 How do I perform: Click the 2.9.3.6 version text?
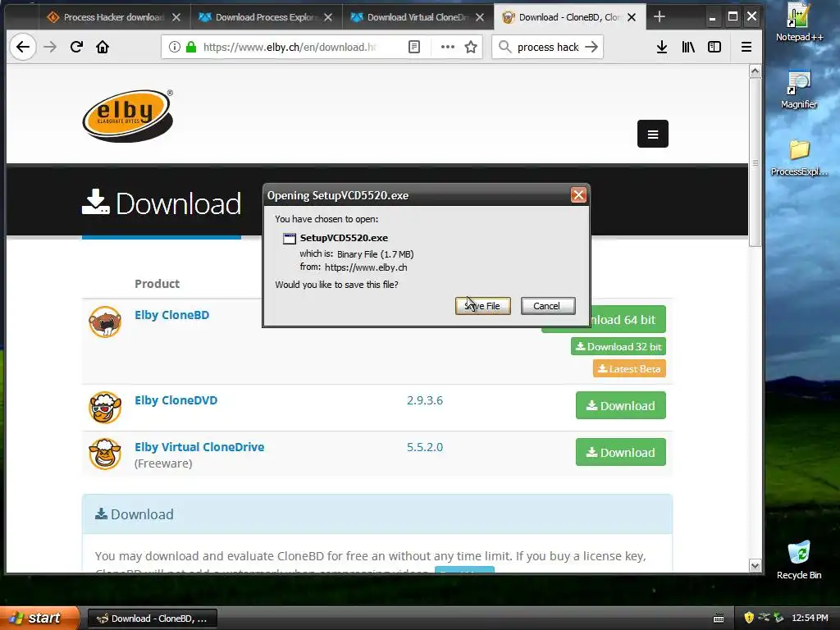425,400
